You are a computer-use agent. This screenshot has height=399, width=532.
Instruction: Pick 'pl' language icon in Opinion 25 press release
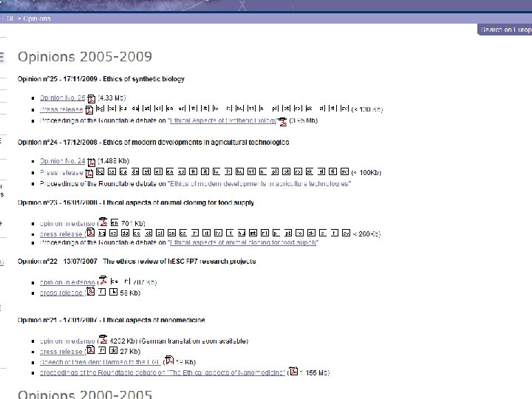(x=274, y=109)
